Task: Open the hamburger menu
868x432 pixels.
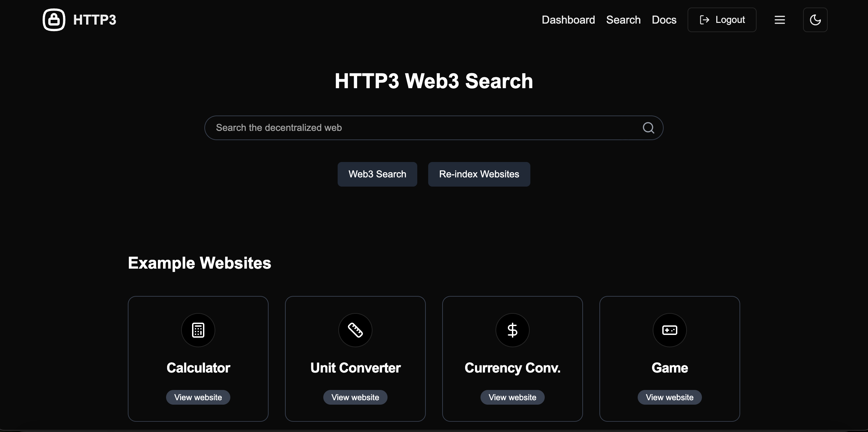Action: 779,20
